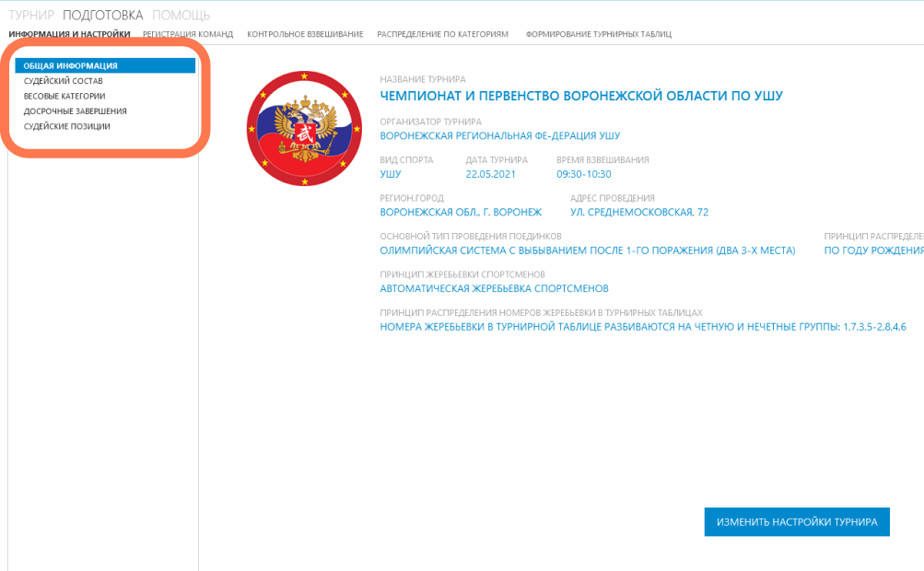Select ВЕСОВЫЕ КАТЕГОРИИ in sidebar
This screenshot has height=571, width=924.
pyautogui.click(x=64, y=96)
